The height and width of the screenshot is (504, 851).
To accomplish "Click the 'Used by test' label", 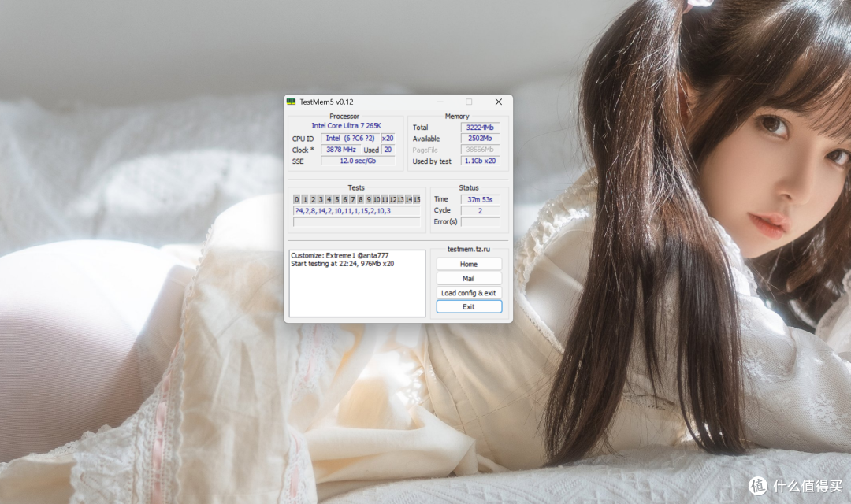I will click(x=432, y=161).
